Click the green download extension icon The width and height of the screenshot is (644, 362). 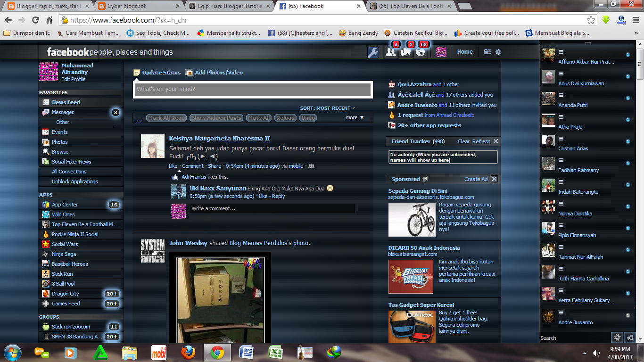click(x=606, y=20)
